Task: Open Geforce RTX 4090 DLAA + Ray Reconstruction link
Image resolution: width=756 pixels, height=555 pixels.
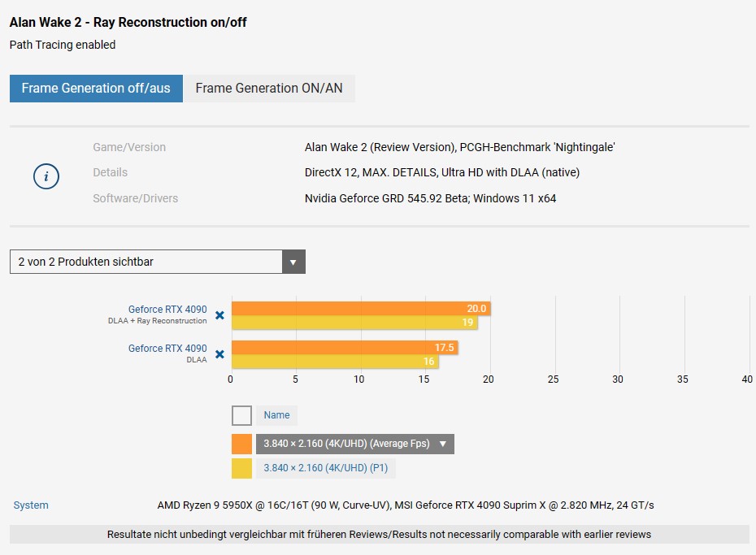Action: 167,310
